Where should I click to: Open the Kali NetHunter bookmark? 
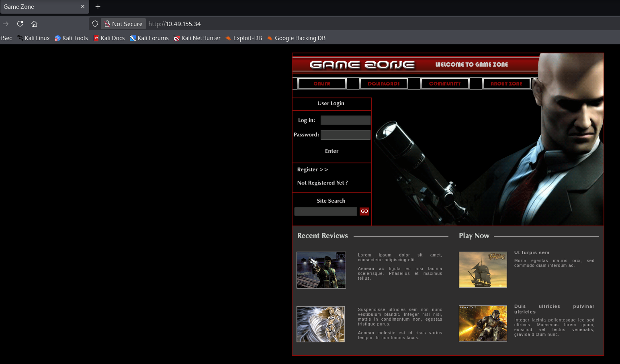pos(197,38)
